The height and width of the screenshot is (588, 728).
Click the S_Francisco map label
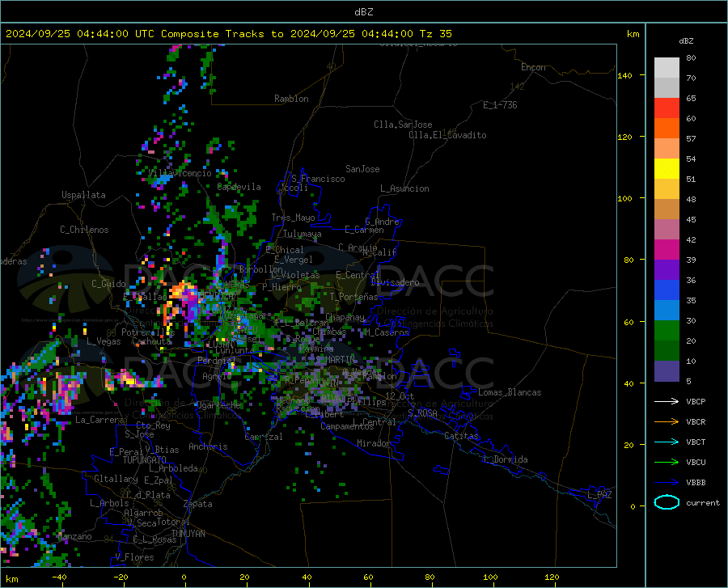tap(318, 179)
